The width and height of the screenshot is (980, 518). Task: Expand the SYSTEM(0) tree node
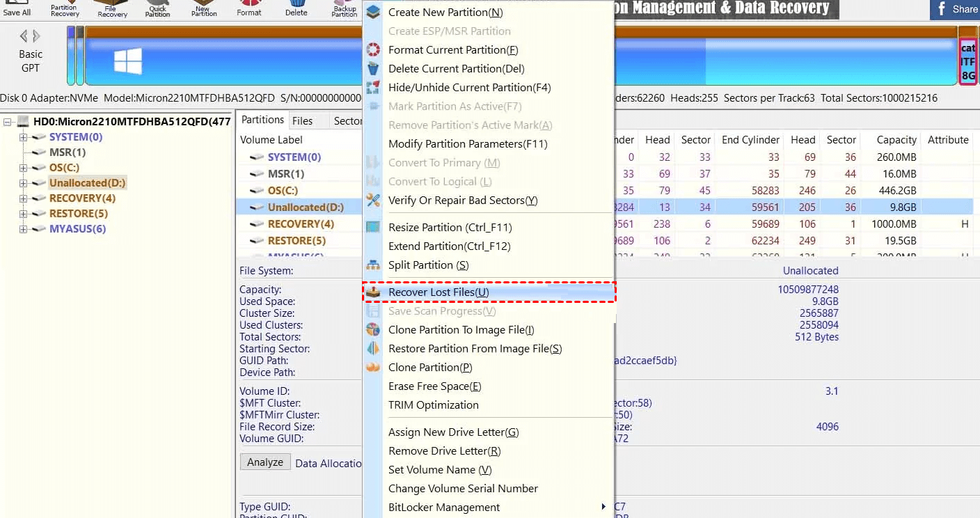click(x=23, y=137)
